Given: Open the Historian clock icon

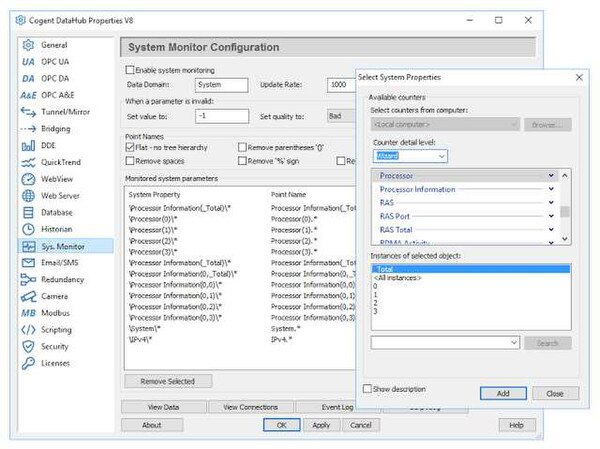Looking at the screenshot, I should pyautogui.click(x=28, y=229).
